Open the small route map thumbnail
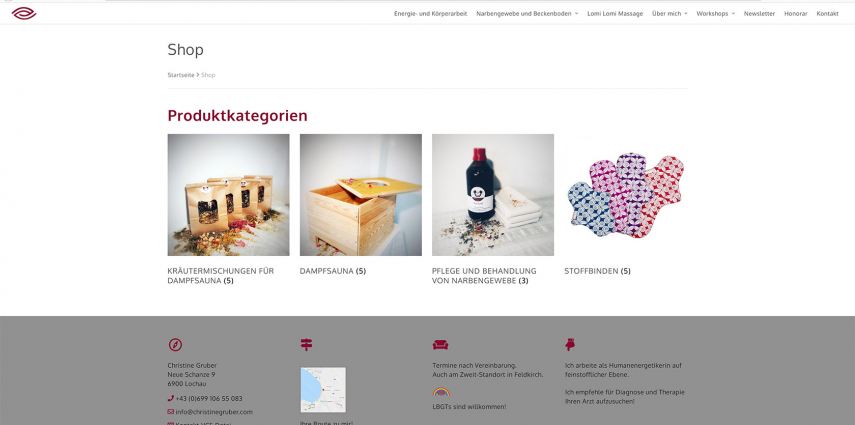 (323, 390)
